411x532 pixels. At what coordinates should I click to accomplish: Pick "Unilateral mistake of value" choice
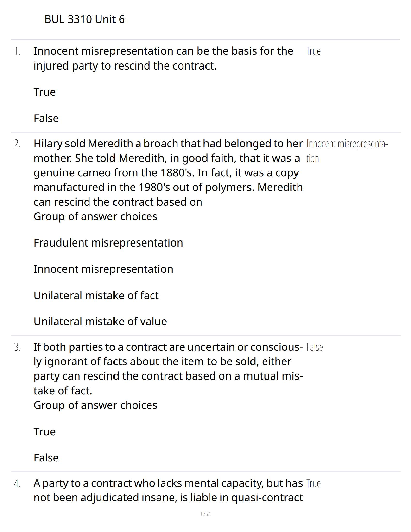(x=100, y=322)
